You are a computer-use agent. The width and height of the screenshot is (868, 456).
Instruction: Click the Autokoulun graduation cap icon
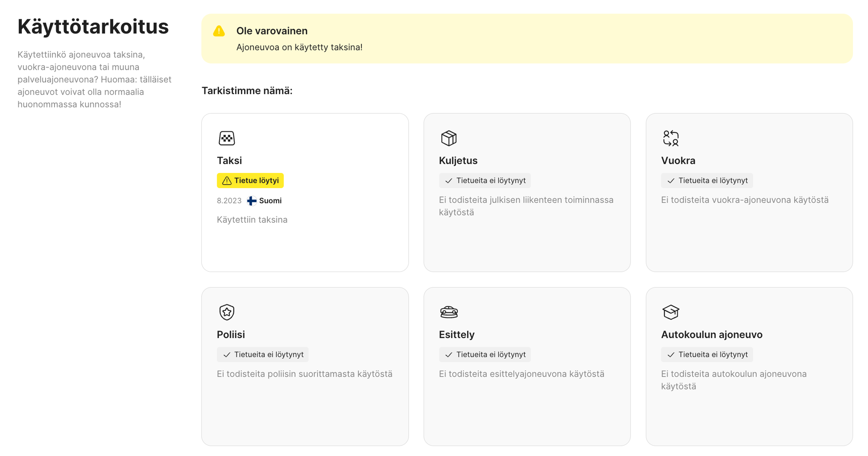coord(670,312)
